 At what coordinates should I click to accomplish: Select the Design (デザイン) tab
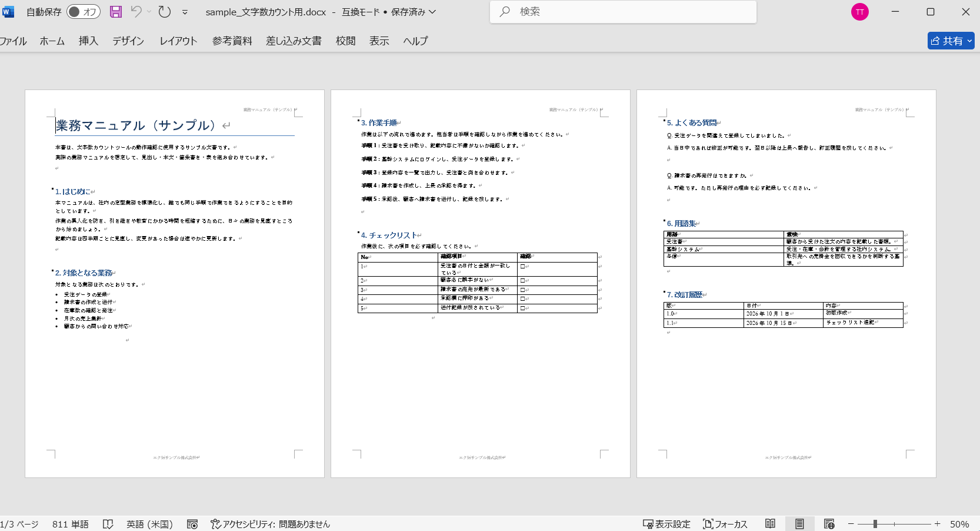click(x=128, y=41)
